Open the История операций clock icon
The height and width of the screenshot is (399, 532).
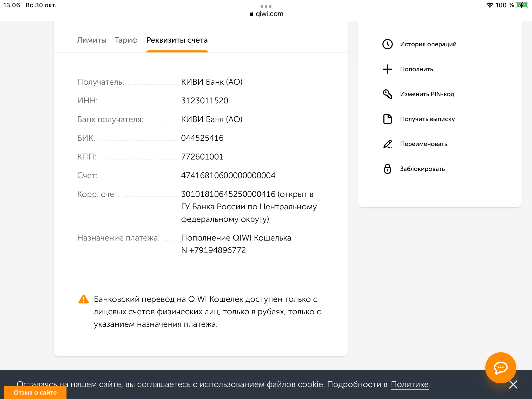387,44
